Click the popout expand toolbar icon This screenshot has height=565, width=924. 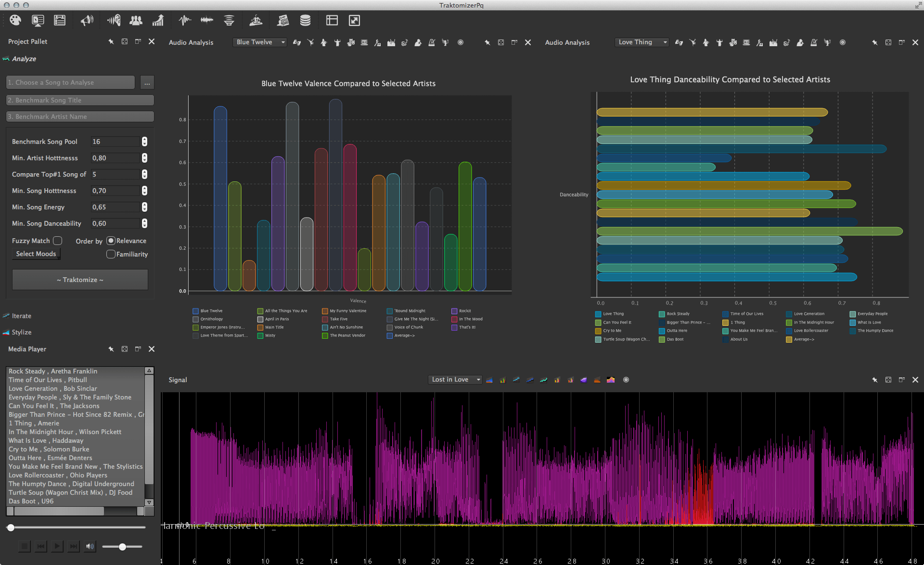(x=354, y=20)
